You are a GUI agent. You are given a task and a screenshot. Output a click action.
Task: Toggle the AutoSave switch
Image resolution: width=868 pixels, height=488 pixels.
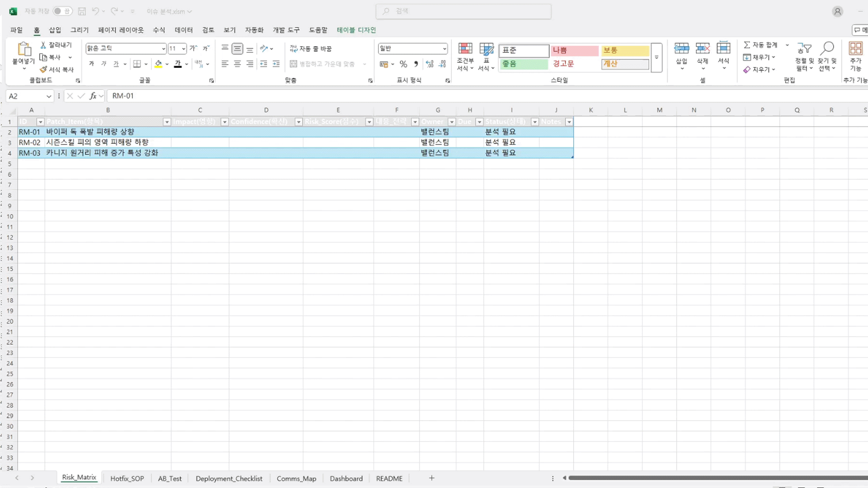click(x=62, y=11)
